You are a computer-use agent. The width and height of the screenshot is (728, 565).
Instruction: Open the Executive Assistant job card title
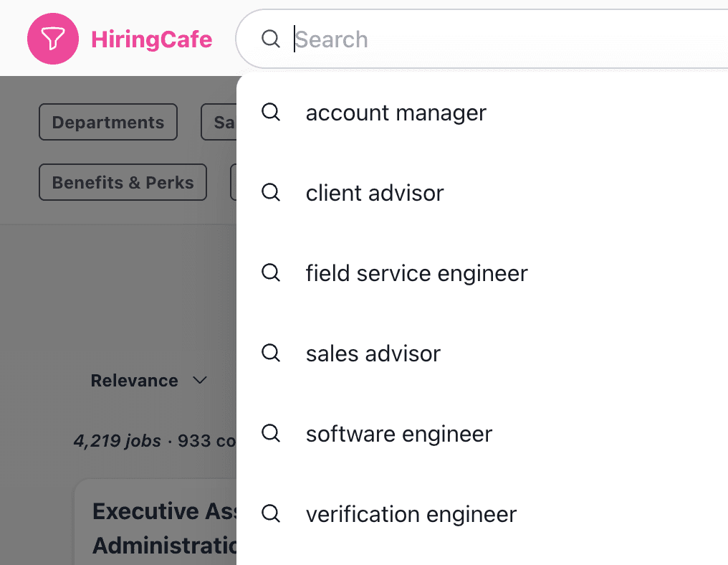click(165, 528)
